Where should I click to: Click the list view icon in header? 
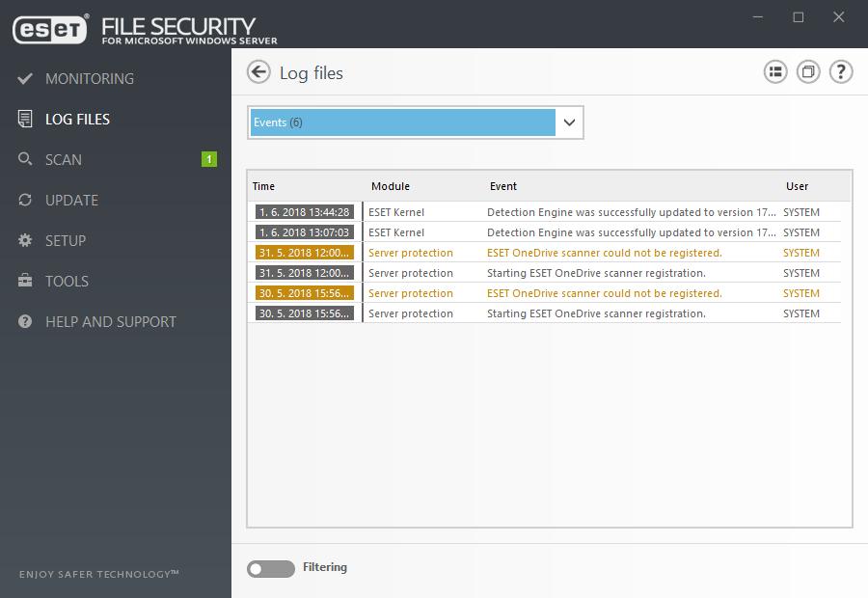[775, 72]
